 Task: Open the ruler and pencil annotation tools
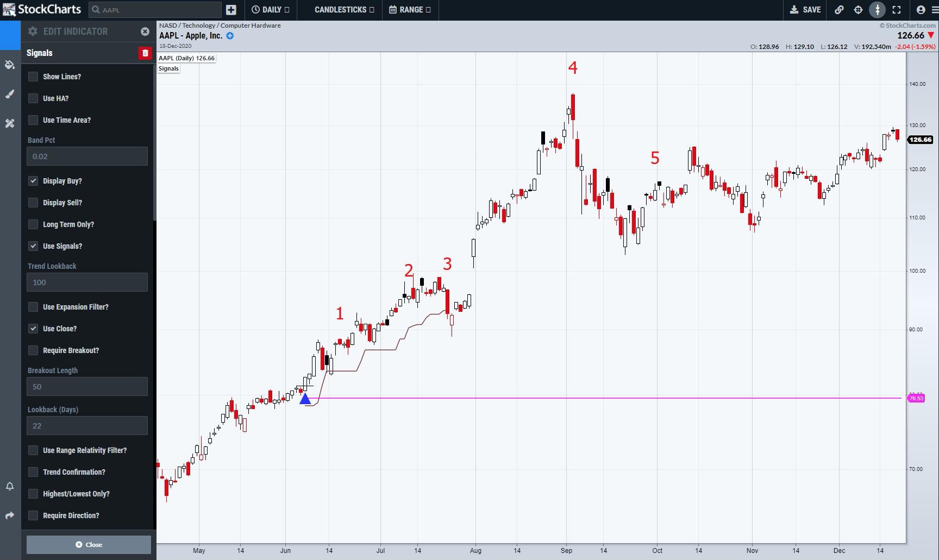pos(10,123)
